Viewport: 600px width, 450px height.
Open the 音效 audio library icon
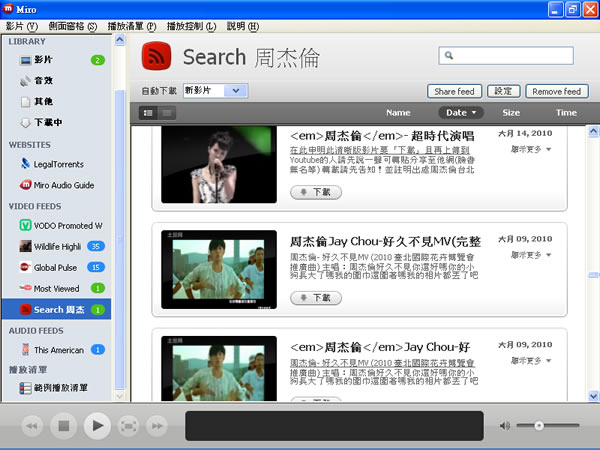26,81
